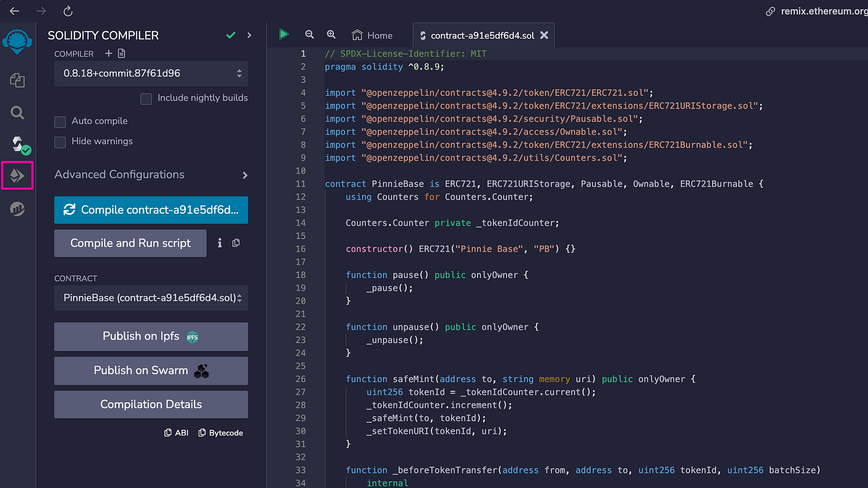This screenshot has height=488, width=868.
Task: Switch to the Home tab
Action: pos(372,35)
